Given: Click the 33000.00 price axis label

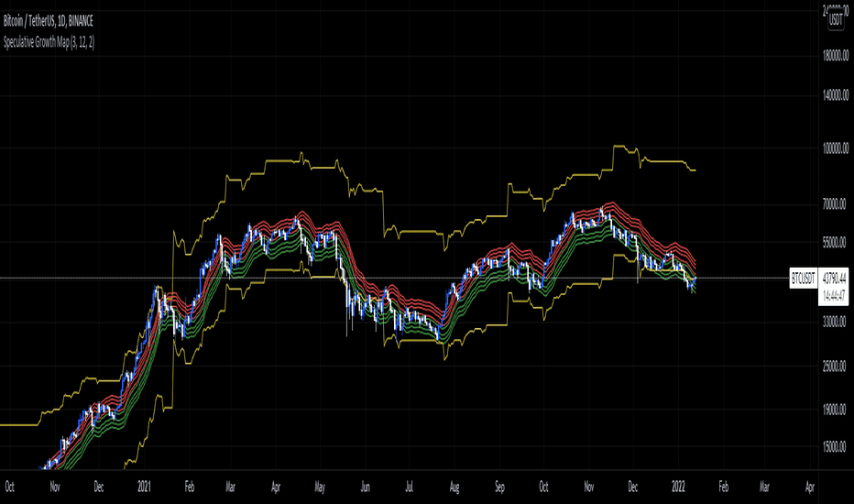Looking at the screenshot, I should point(835,322).
